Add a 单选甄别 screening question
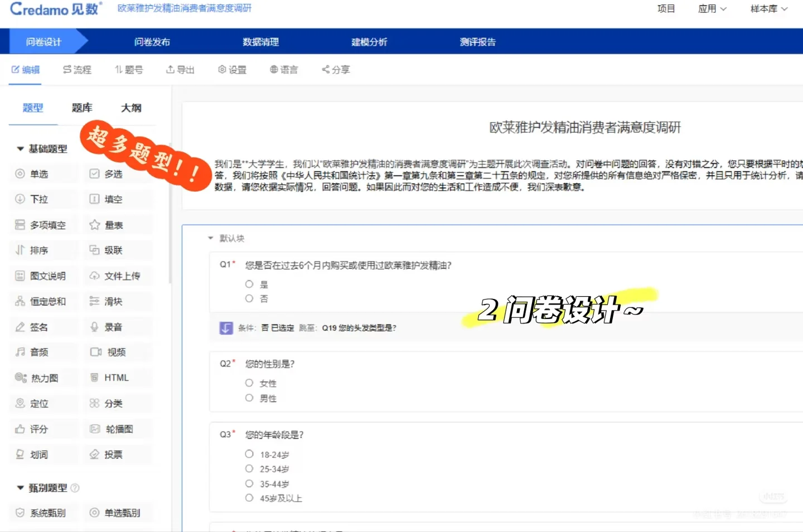 tap(118, 512)
